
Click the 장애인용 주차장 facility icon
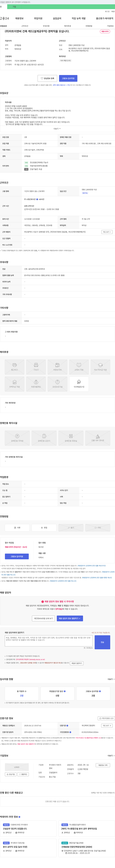pos(17,438)
